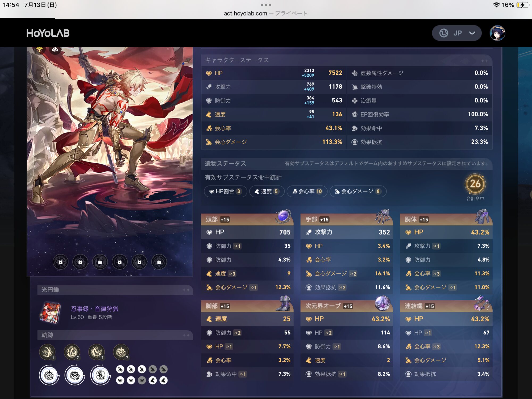
Task: Expand the キャラクターステータス section header
Action: tap(347, 60)
